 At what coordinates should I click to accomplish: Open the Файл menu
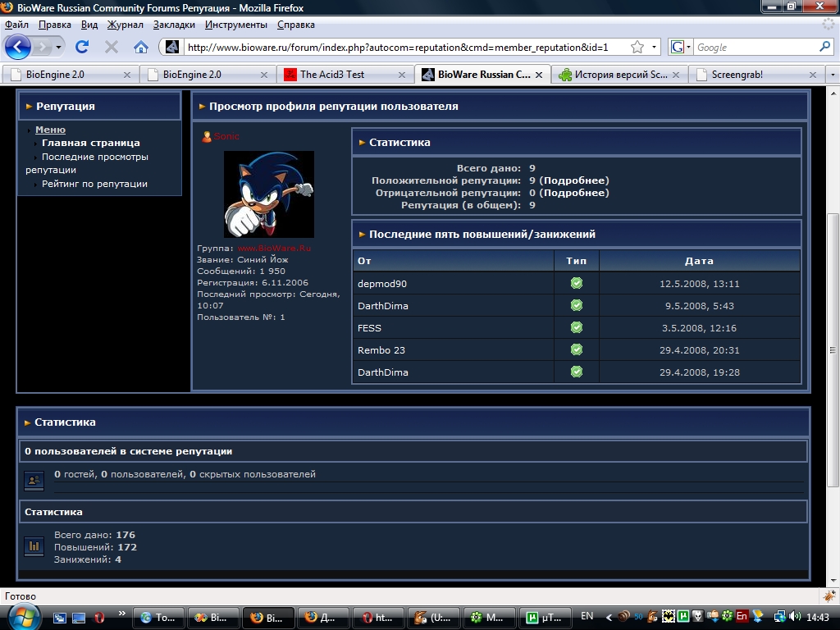pos(16,25)
